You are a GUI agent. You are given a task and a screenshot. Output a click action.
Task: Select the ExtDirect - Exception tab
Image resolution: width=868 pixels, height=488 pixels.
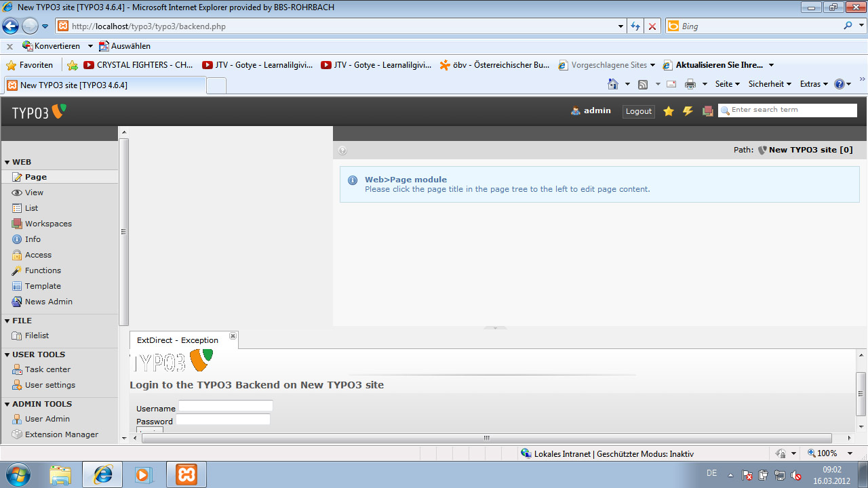click(178, 340)
